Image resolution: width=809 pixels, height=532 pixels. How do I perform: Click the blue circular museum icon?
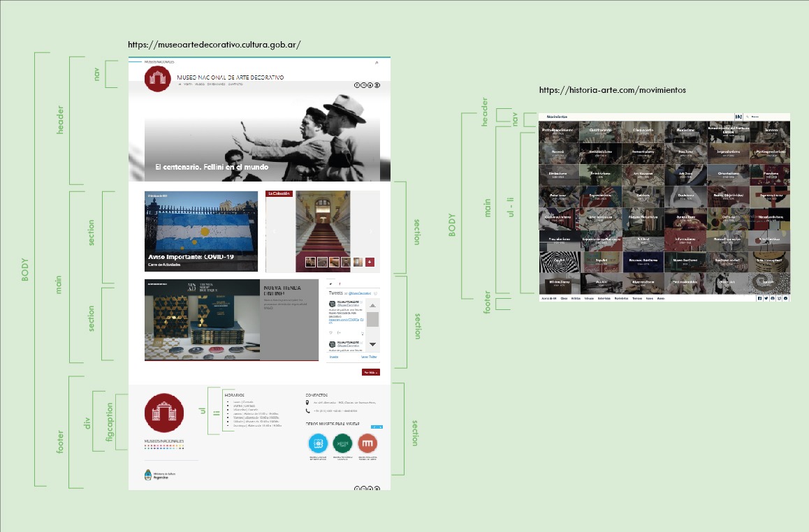(x=319, y=443)
